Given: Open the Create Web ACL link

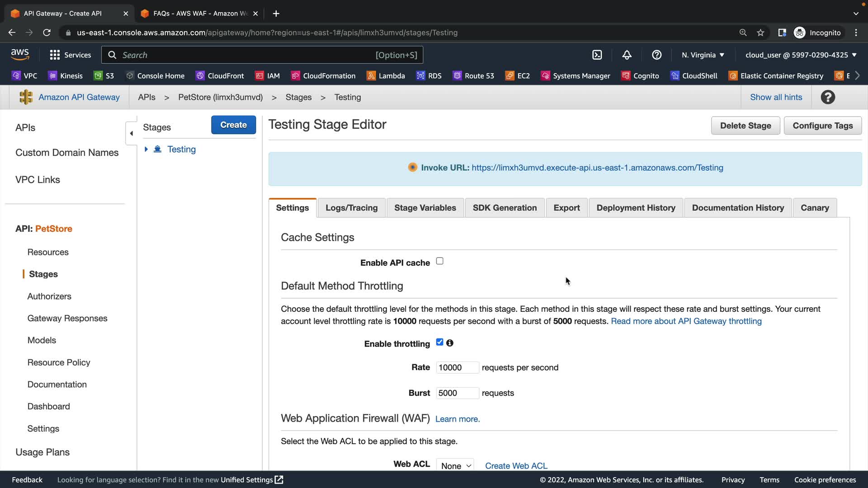Looking at the screenshot, I should coord(516,465).
